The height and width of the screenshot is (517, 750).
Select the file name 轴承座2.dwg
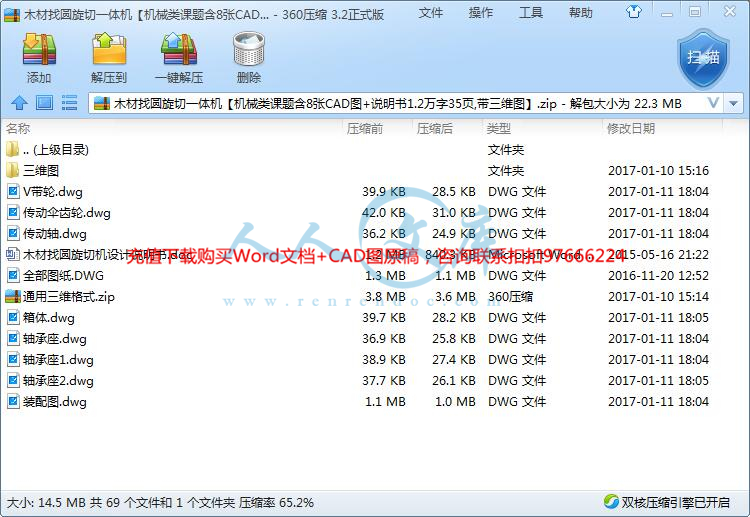58,381
